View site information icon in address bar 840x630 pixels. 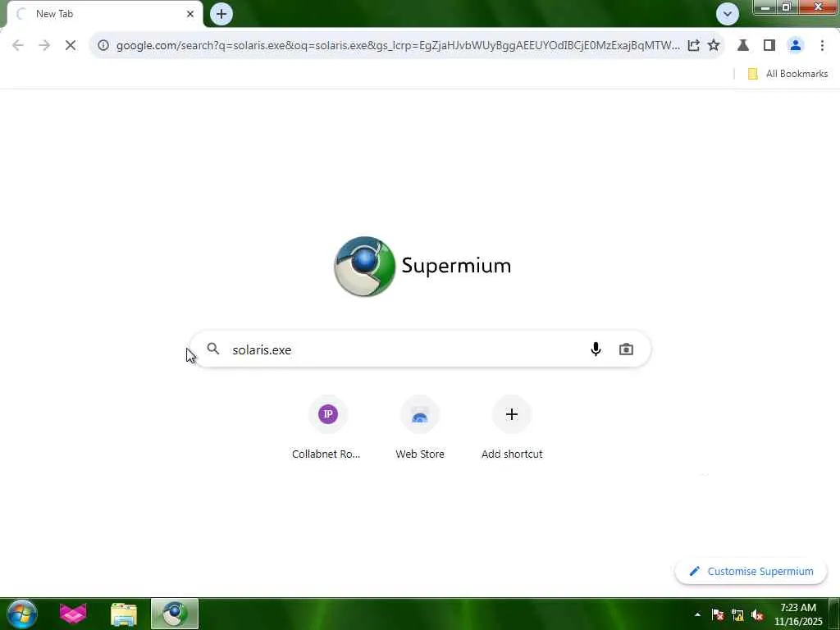(103, 46)
